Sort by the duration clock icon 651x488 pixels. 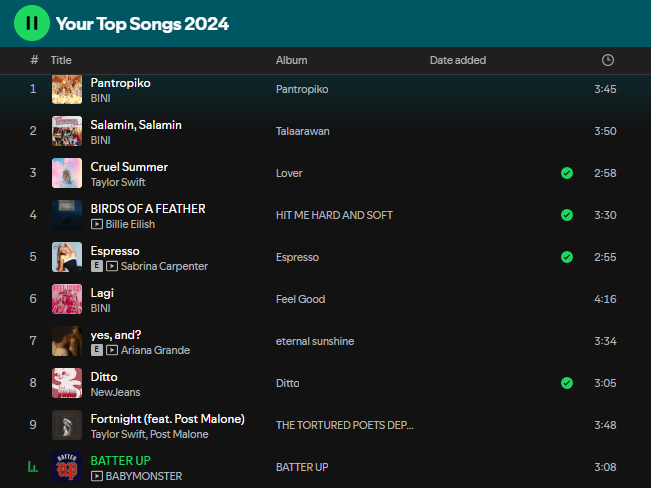(x=607, y=60)
